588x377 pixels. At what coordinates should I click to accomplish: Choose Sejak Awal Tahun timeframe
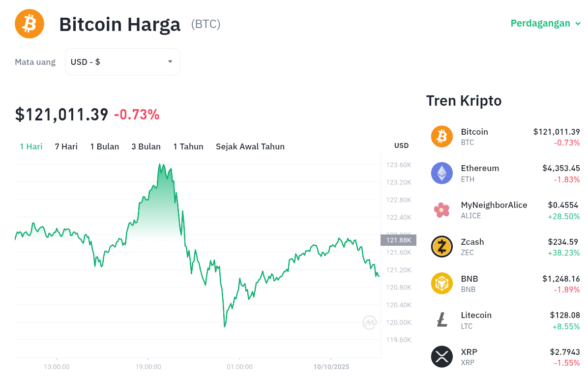pyautogui.click(x=250, y=146)
